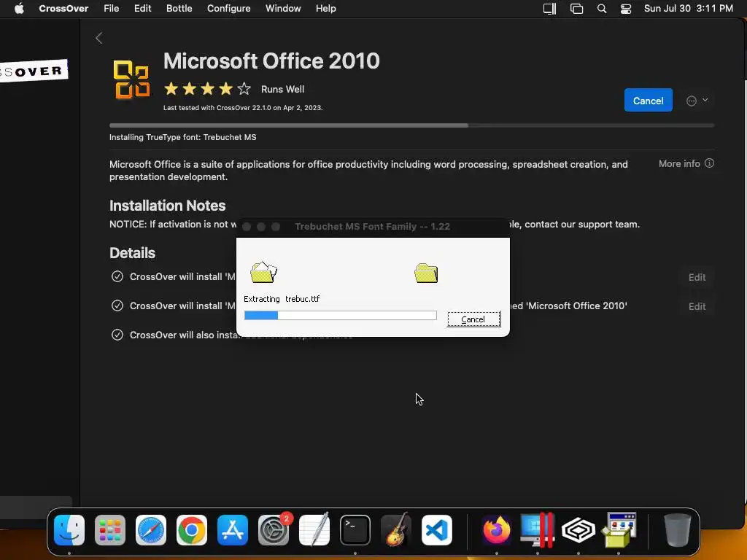The width and height of the screenshot is (747, 560).
Task: Open Spotlight search in menu bar
Action: click(x=602, y=9)
